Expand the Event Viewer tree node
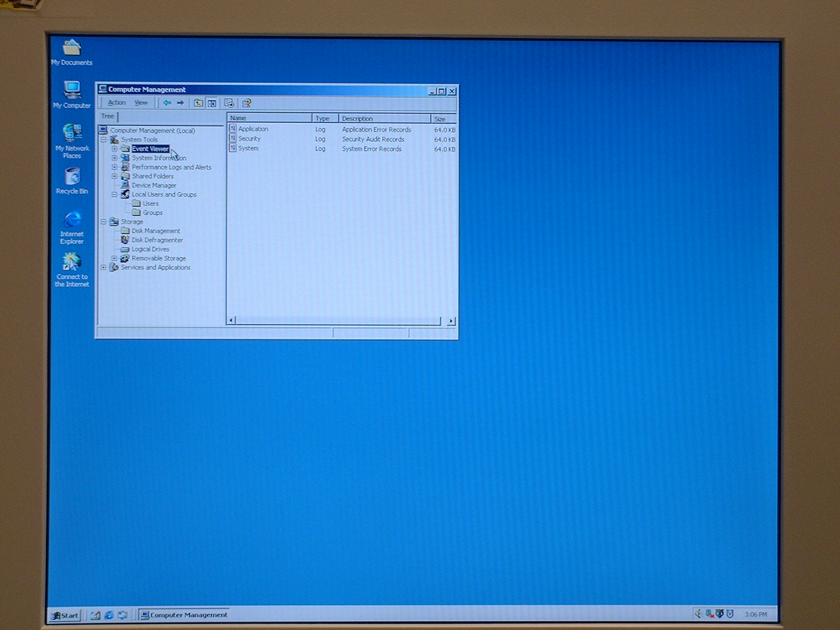The width and height of the screenshot is (840, 630). pyautogui.click(x=114, y=149)
